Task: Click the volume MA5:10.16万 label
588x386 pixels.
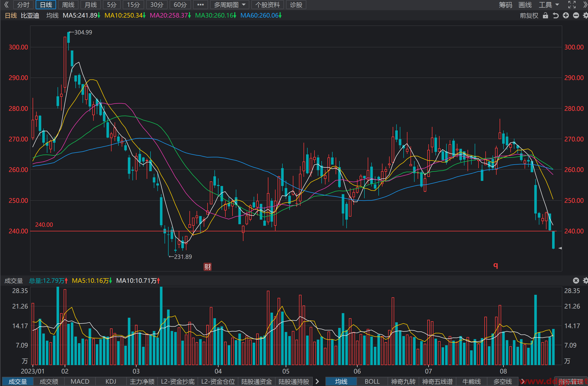Action: 92,281
